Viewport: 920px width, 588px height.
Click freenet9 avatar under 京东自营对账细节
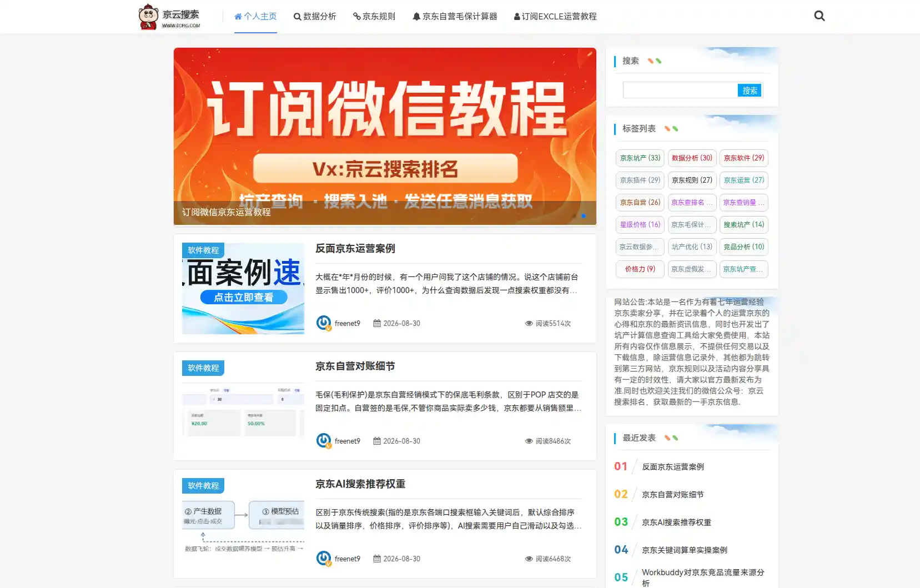[x=324, y=441]
